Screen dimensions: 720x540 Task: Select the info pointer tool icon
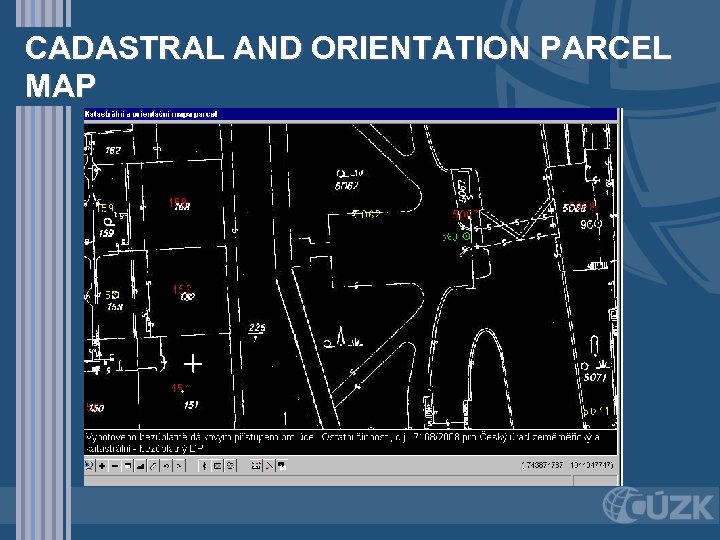(x=204, y=466)
